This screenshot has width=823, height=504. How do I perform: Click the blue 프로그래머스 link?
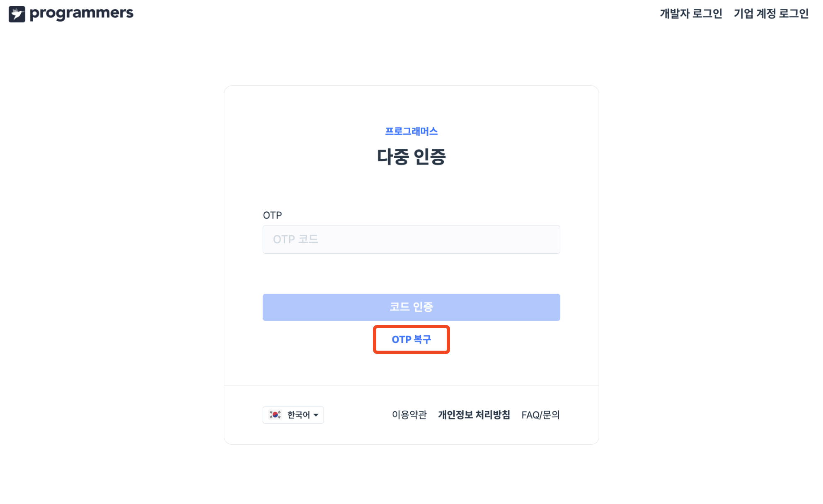coord(411,131)
